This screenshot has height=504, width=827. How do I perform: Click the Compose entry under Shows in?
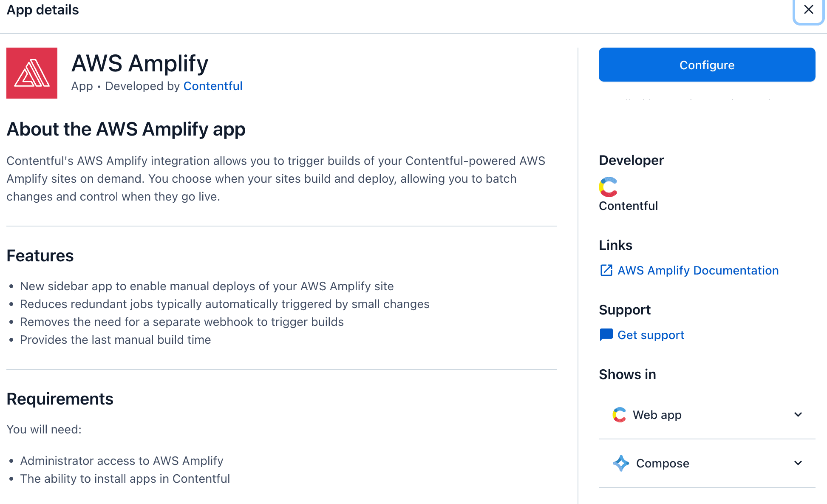663,463
